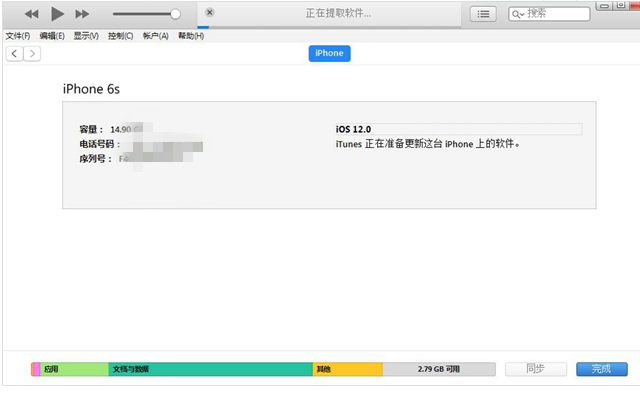
Task: Open the 控制(C) menu
Action: coord(120,36)
